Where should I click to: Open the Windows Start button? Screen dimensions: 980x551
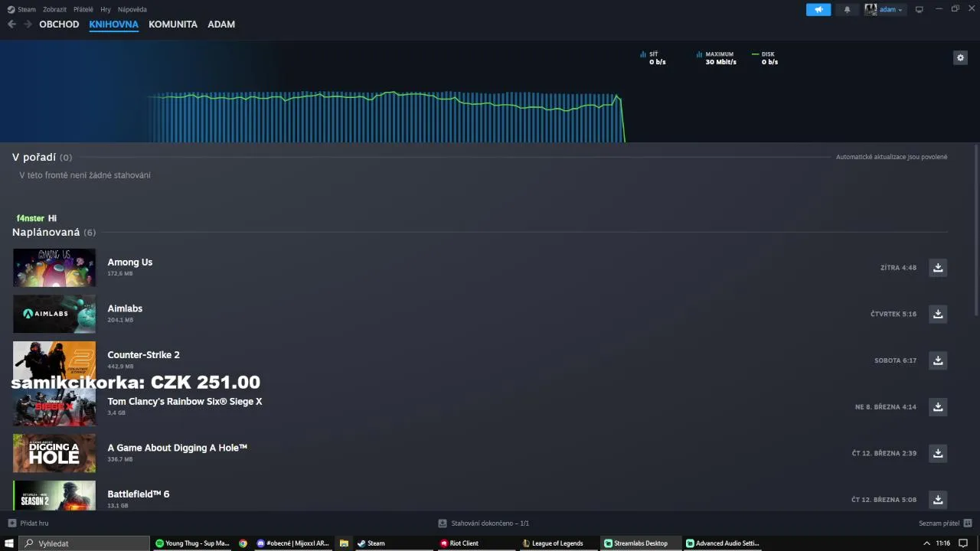8,543
